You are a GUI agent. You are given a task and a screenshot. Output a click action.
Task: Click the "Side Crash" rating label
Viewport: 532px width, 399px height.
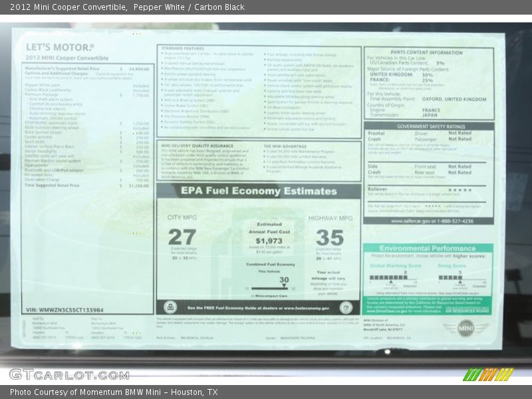tap(374, 170)
